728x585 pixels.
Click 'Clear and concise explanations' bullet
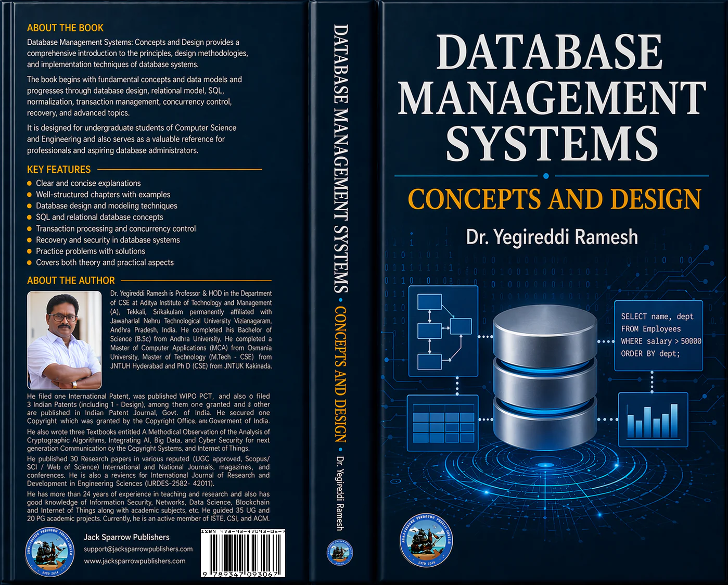point(84,183)
